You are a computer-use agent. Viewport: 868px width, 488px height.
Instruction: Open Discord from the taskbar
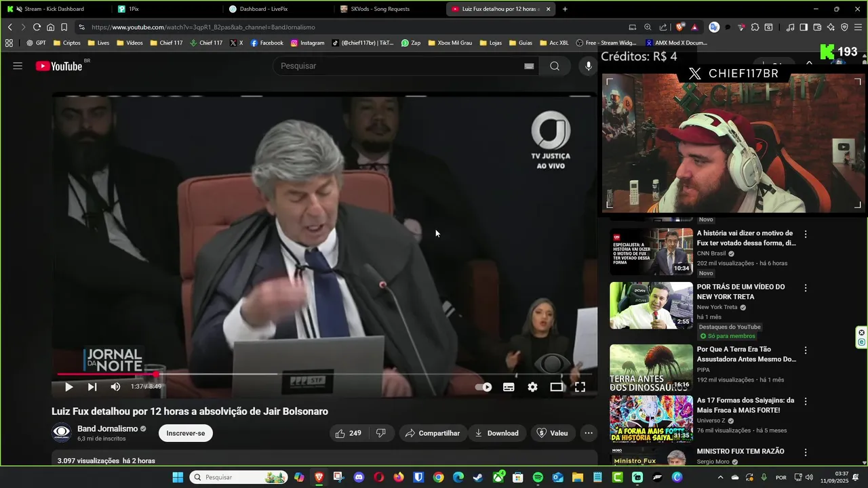358,477
